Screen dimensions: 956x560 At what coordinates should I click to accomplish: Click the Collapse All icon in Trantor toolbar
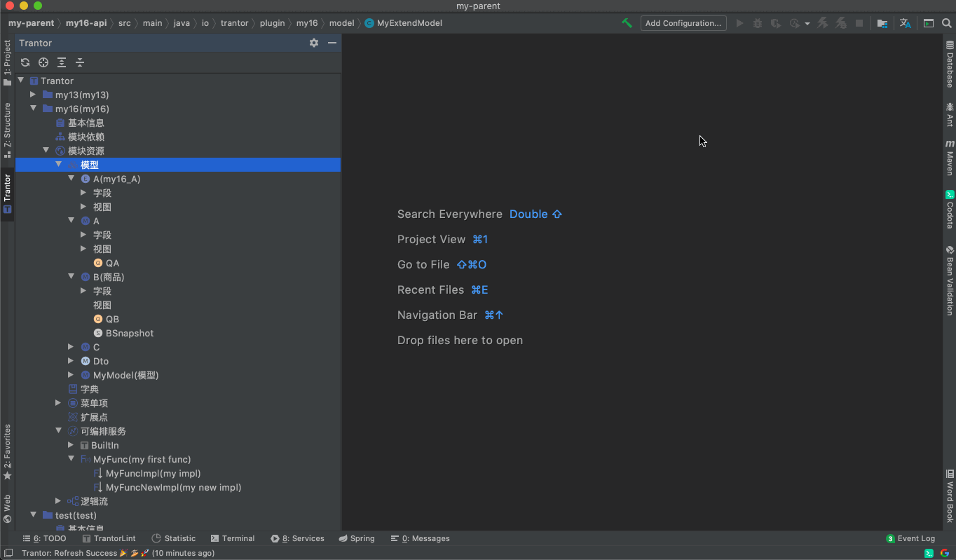pyautogui.click(x=80, y=62)
